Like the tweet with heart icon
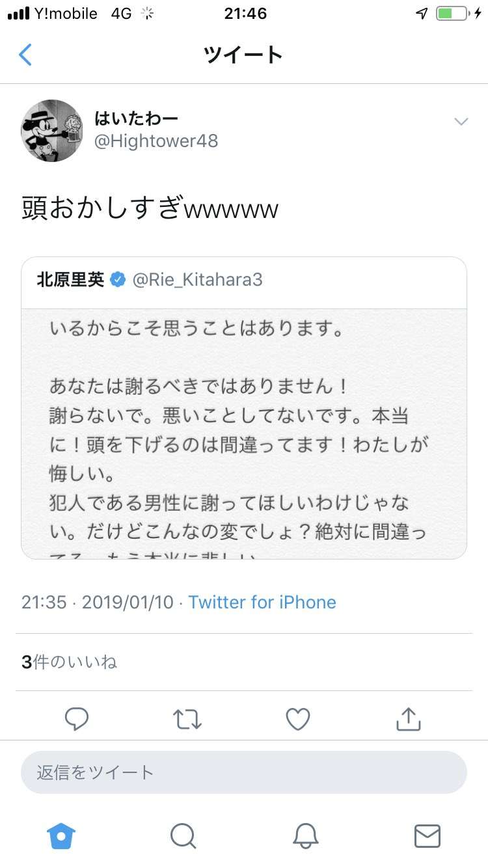This screenshot has width=488, height=868. pyautogui.click(x=298, y=719)
